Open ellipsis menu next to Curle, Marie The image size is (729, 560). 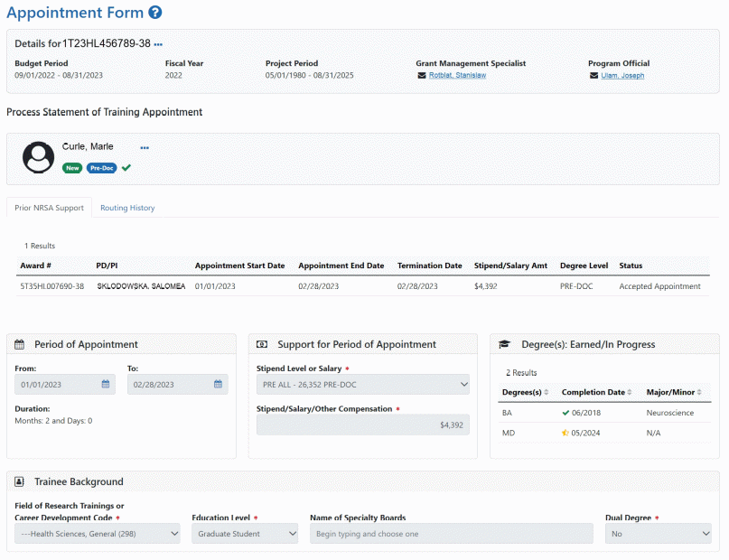[x=145, y=147]
